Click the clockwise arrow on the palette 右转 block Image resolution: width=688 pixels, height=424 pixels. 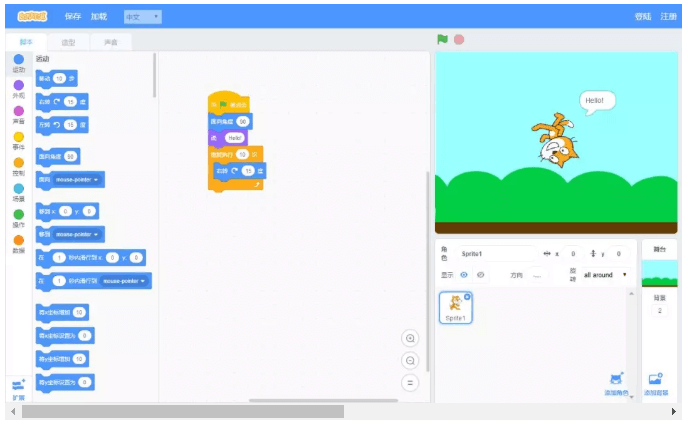tap(57, 102)
